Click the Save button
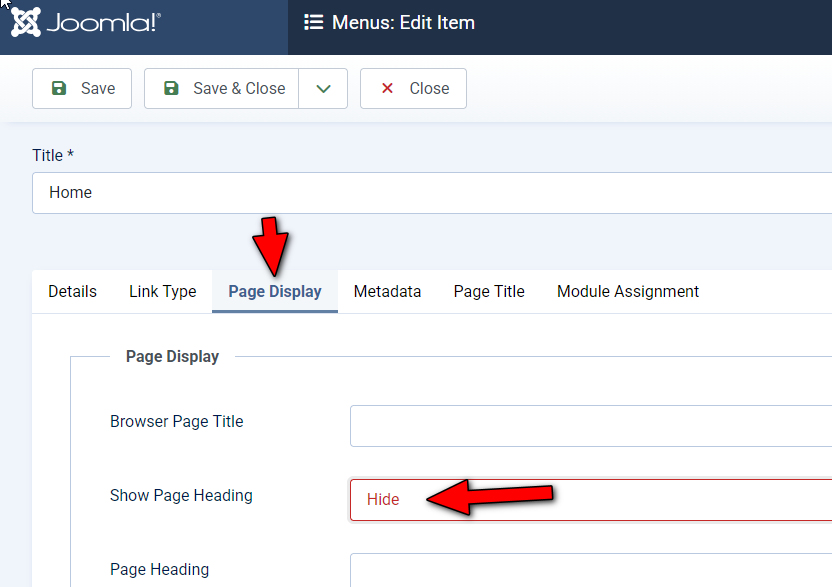 (x=82, y=88)
